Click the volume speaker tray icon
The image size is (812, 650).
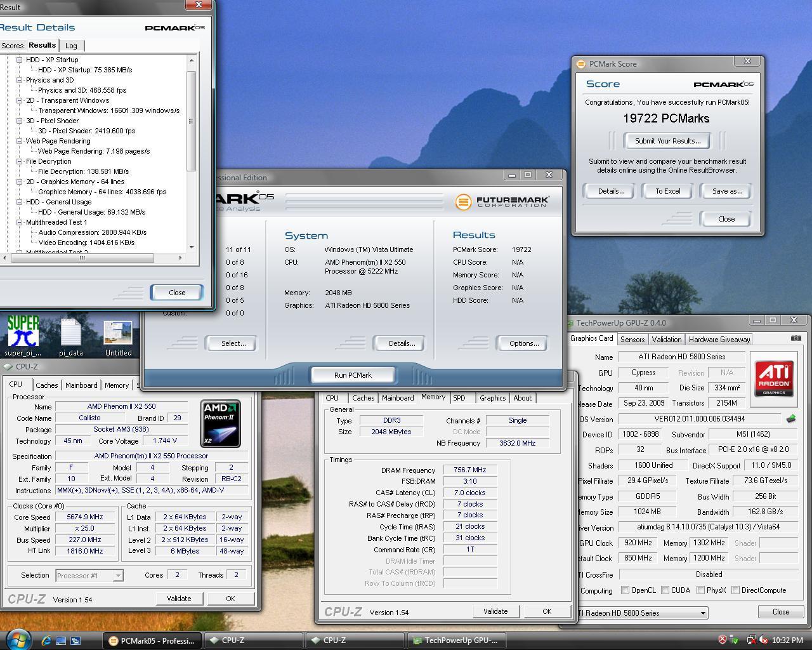[x=762, y=640]
